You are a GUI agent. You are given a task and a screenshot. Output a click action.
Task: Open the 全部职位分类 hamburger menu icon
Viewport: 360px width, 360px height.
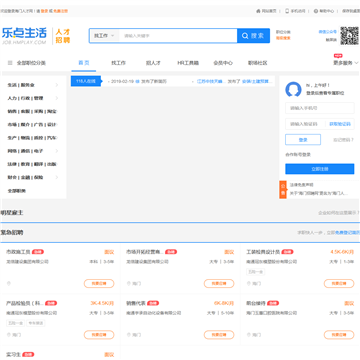pos(10,63)
